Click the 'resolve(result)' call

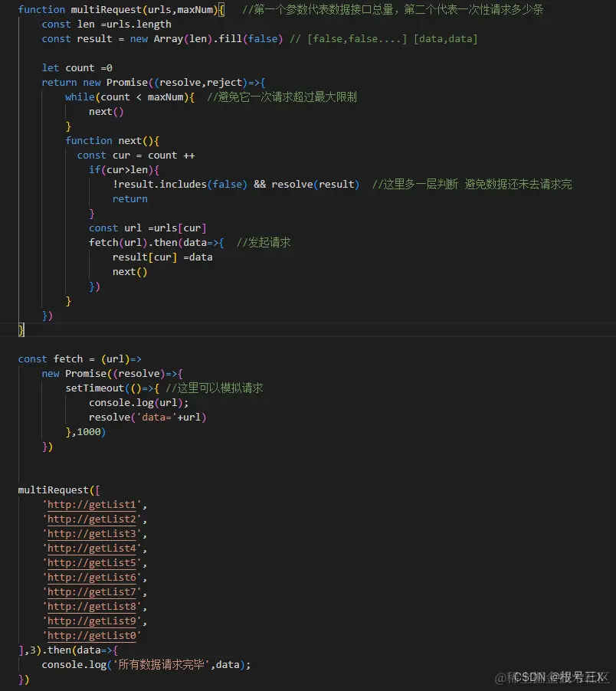click(316, 184)
